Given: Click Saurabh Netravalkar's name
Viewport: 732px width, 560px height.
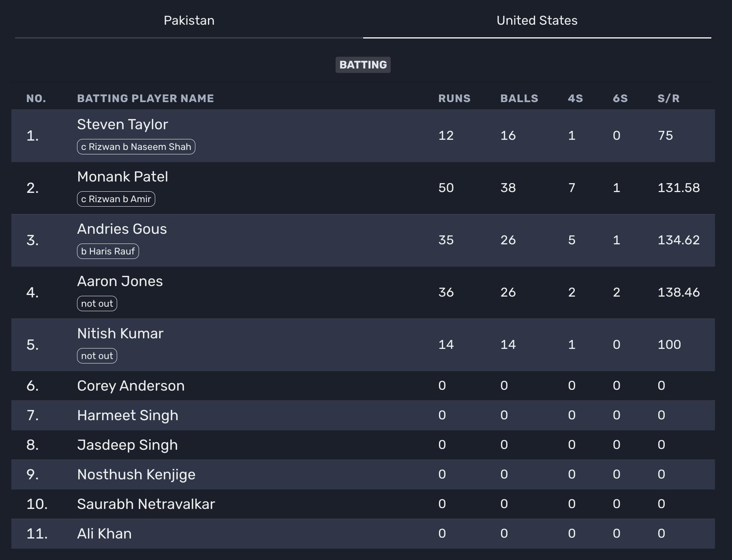Looking at the screenshot, I should pyautogui.click(x=146, y=504).
